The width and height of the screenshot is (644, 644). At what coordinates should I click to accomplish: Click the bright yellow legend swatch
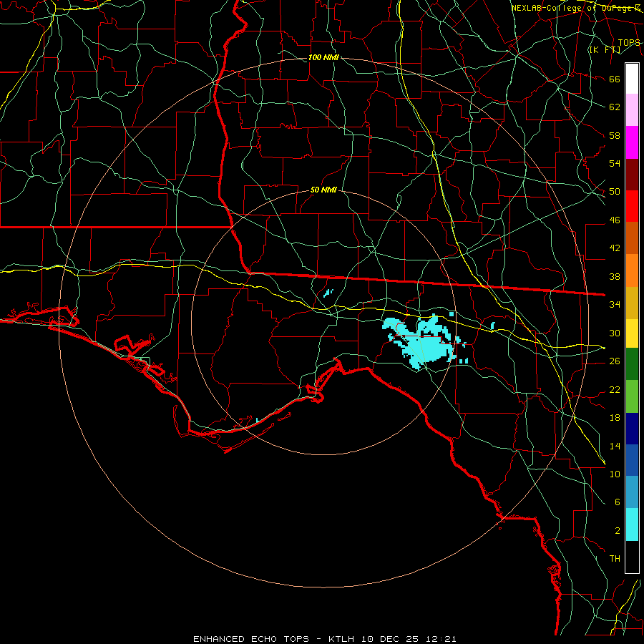pyautogui.click(x=632, y=333)
